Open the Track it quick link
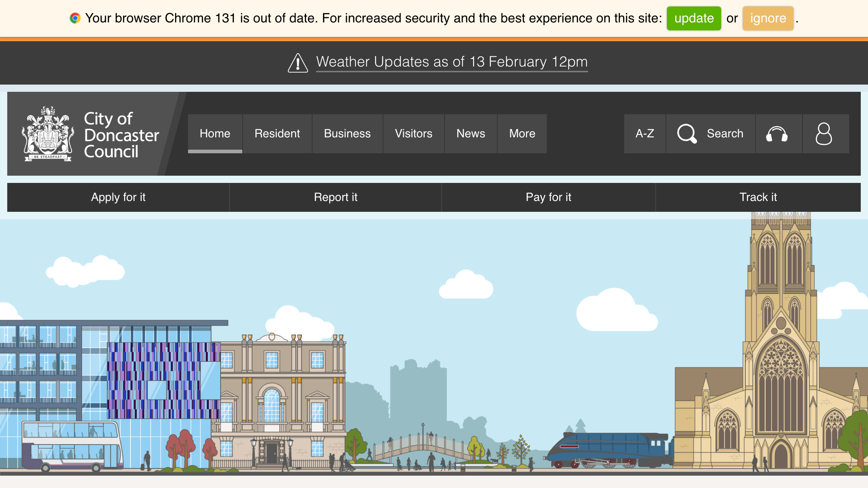The image size is (868, 488). (758, 197)
